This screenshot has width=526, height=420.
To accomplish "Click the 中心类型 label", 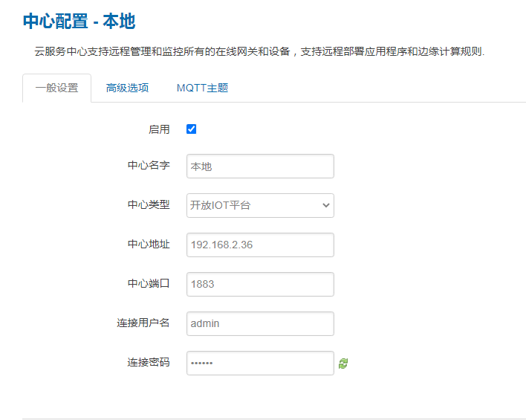I will 149,204.
